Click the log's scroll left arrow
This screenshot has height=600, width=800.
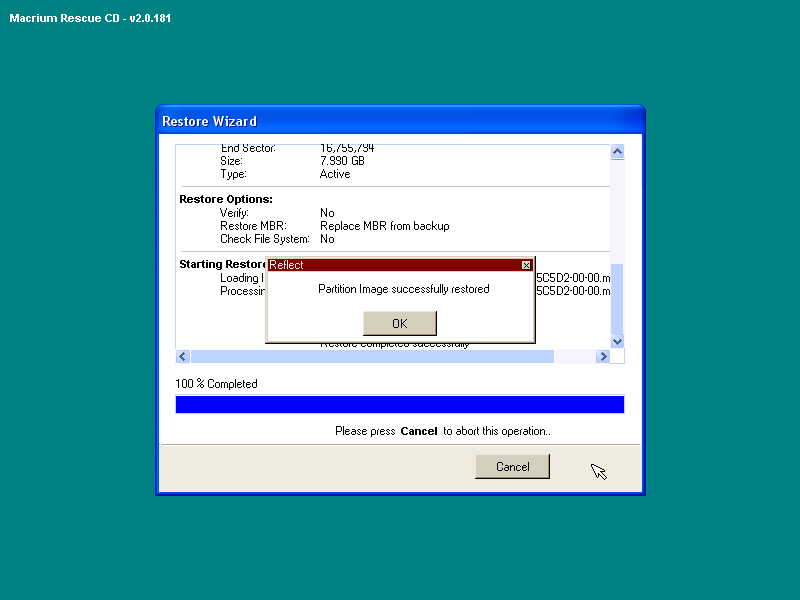pyautogui.click(x=183, y=356)
